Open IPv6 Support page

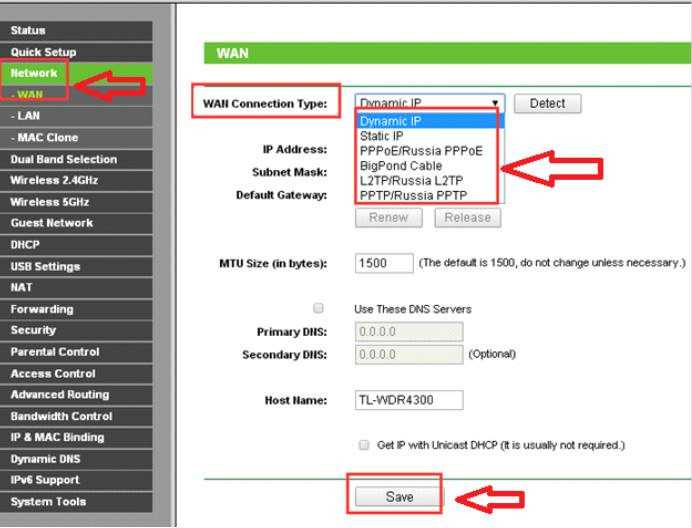(x=76, y=480)
